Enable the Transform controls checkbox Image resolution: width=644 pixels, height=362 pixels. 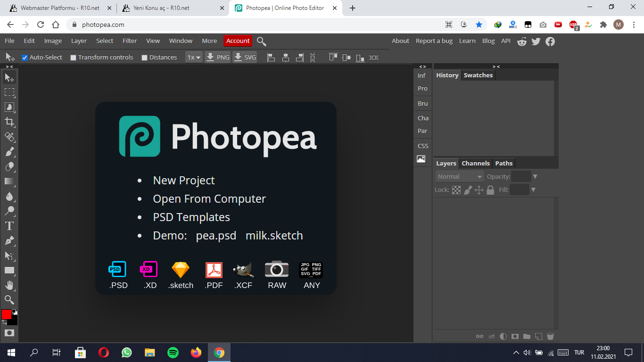click(73, 58)
